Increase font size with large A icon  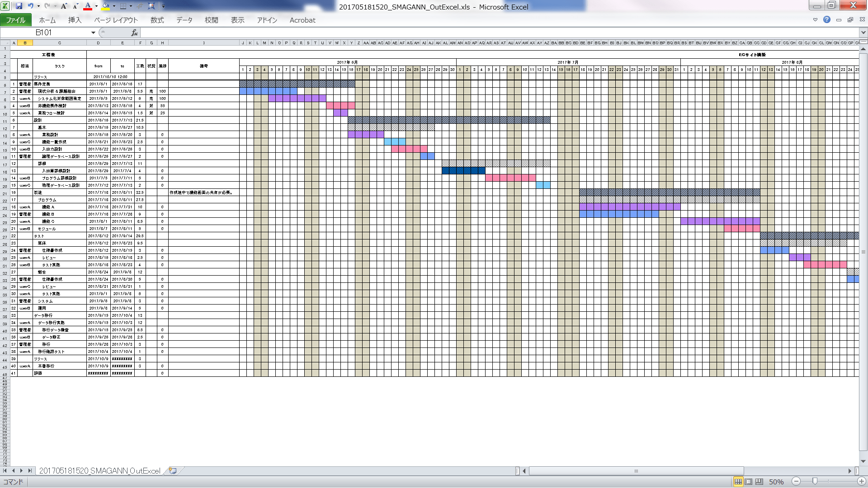point(64,6)
